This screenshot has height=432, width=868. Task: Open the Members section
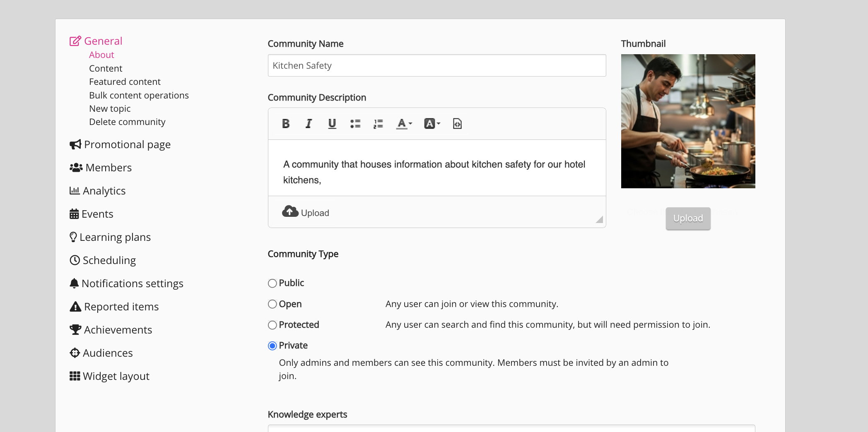point(108,168)
